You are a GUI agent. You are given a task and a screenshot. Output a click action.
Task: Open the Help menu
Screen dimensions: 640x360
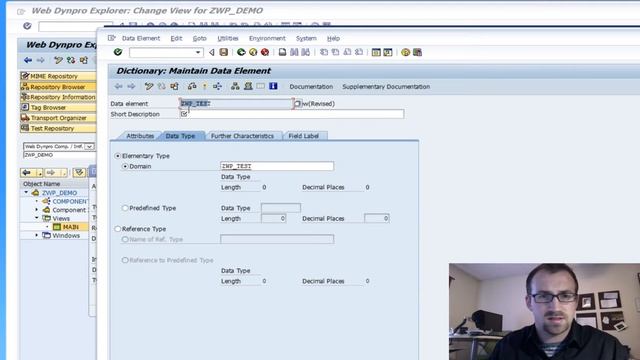tap(333, 38)
